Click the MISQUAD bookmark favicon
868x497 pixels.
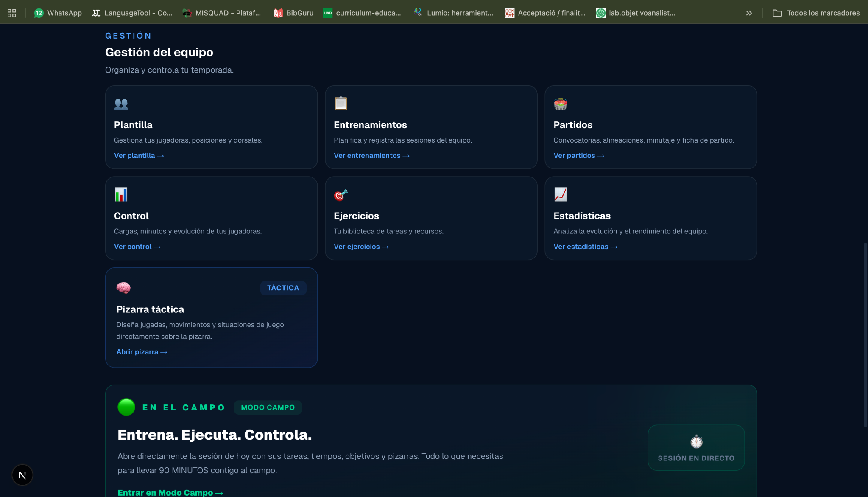pyautogui.click(x=187, y=13)
